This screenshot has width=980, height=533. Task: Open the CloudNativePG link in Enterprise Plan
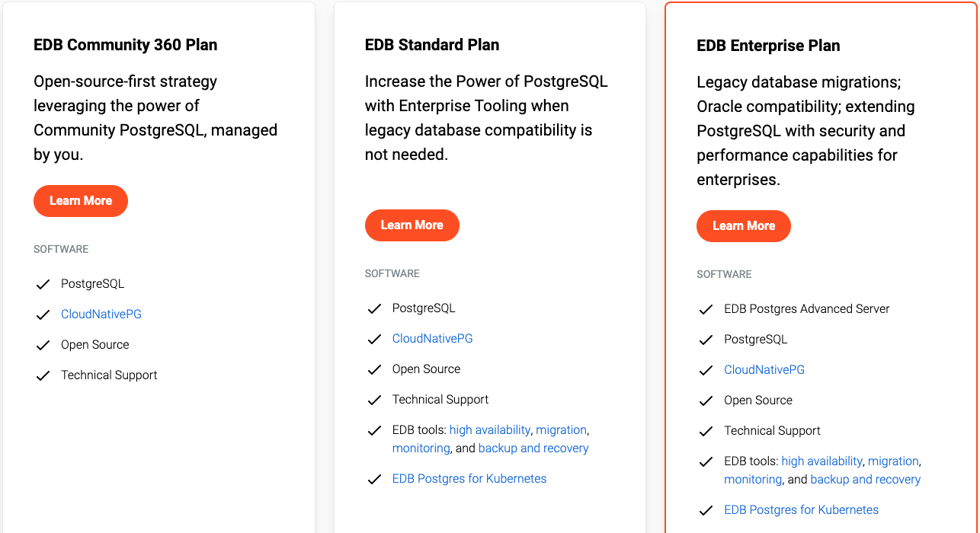764,369
